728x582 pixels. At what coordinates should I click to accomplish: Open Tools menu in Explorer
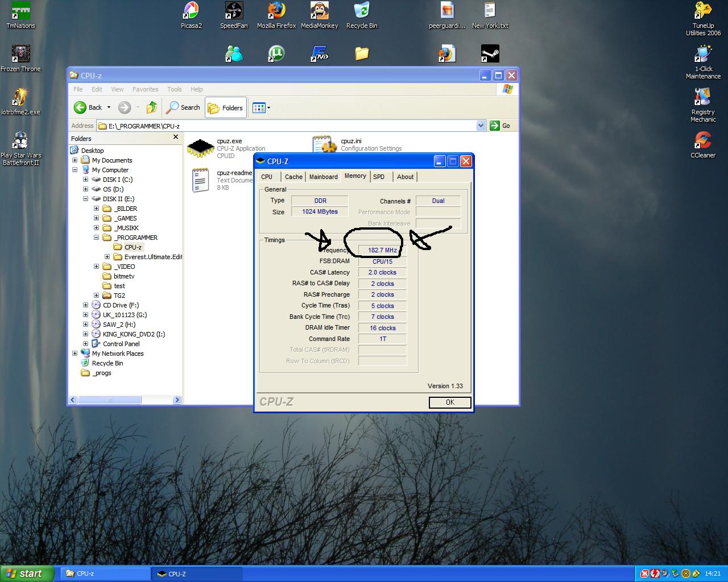coord(175,89)
